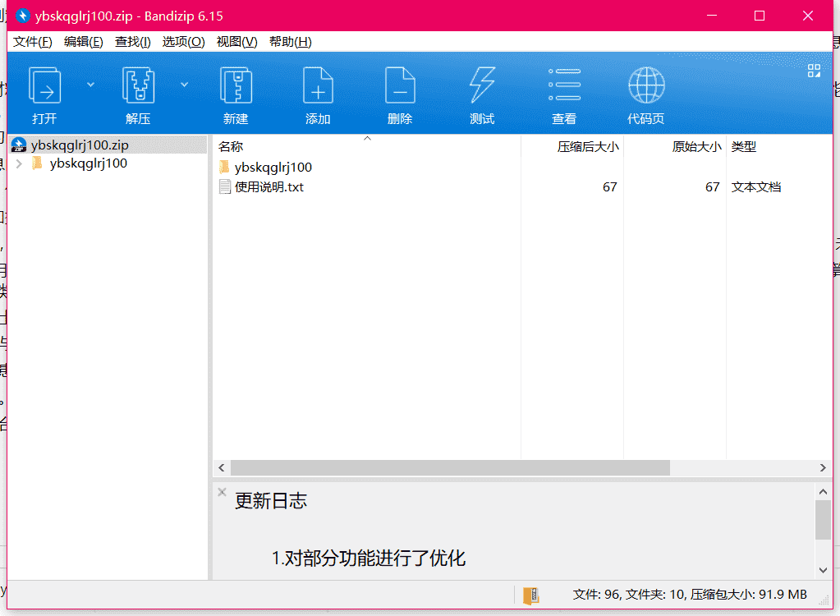
Task: Click the Open (打开) toolbar icon
Action: click(44, 85)
